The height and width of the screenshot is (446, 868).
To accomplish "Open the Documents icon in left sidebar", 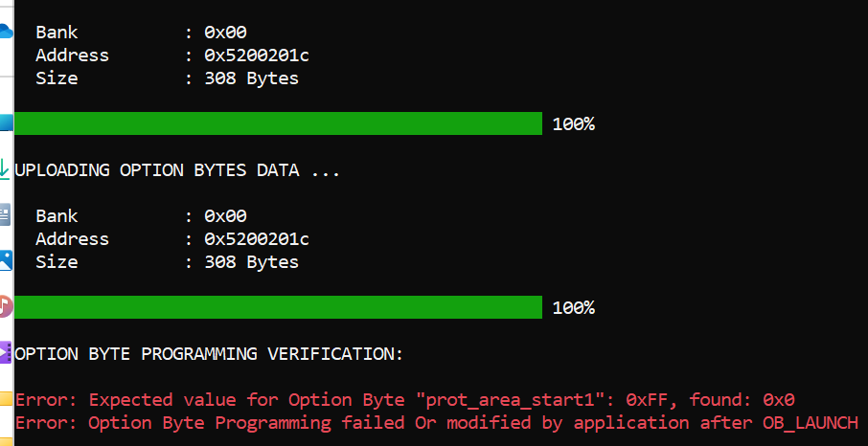I will 5,212.
